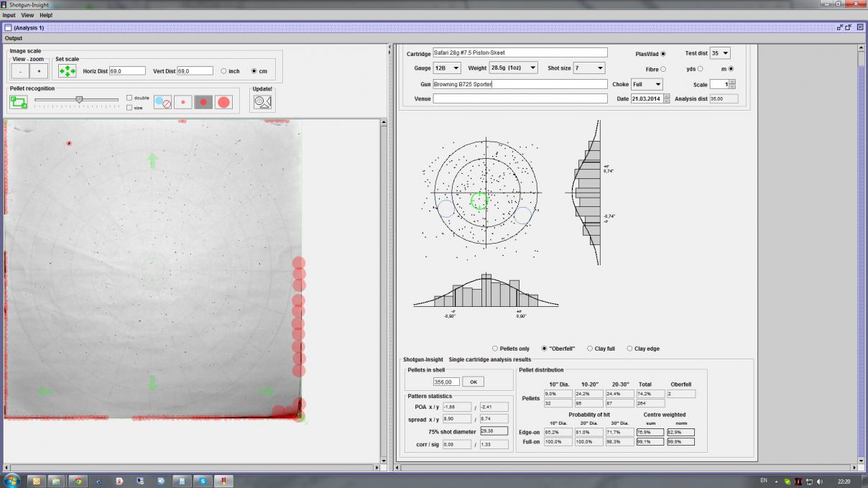Click the zoom in plus button
Screen dimensions: 868x488
(39, 71)
